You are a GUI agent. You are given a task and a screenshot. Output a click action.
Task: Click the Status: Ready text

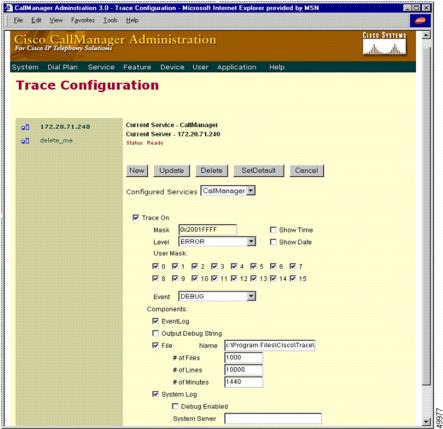tap(145, 143)
